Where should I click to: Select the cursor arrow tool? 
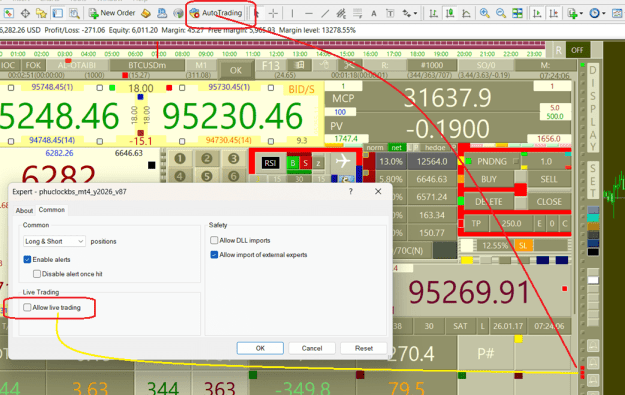(x=257, y=14)
